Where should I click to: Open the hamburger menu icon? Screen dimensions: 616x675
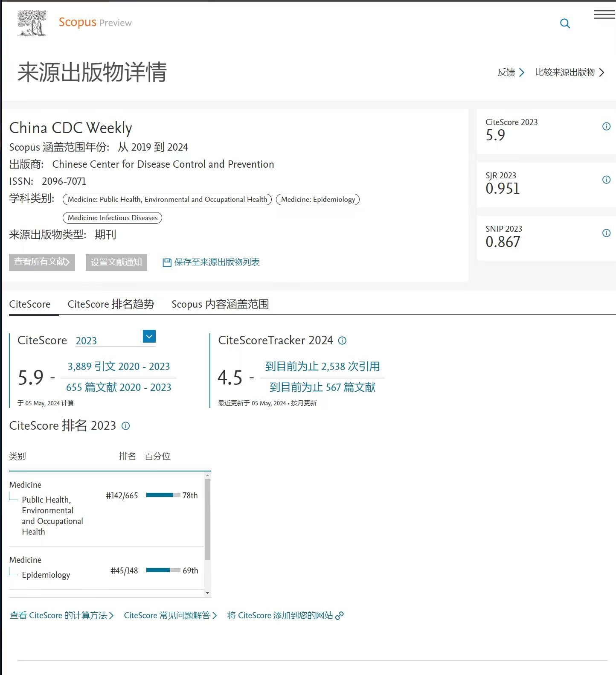click(604, 14)
